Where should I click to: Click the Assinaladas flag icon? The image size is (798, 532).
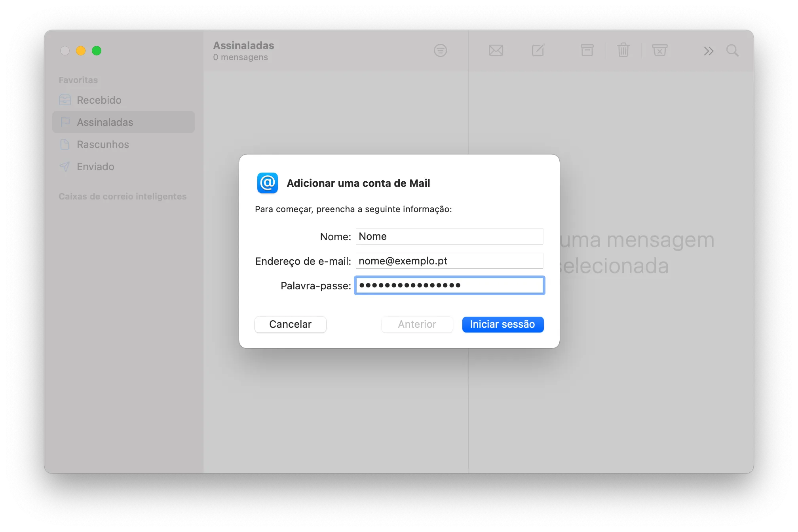65,122
